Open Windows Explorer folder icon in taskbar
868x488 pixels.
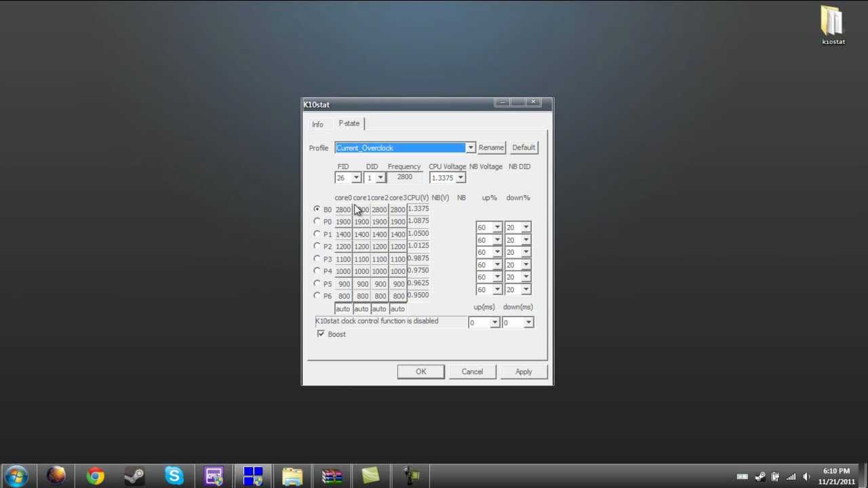pos(292,476)
